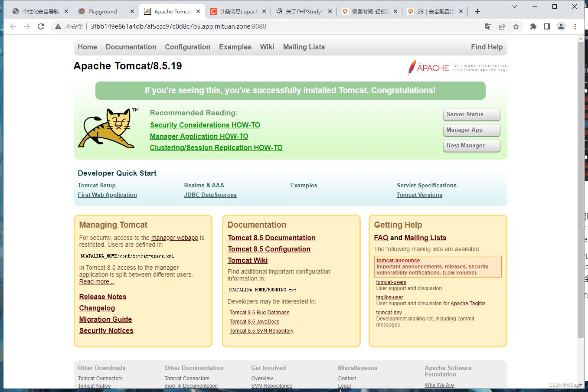Image resolution: width=588 pixels, height=392 pixels.
Task: Close the Apache Tomcat tab
Action: click(x=198, y=11)
